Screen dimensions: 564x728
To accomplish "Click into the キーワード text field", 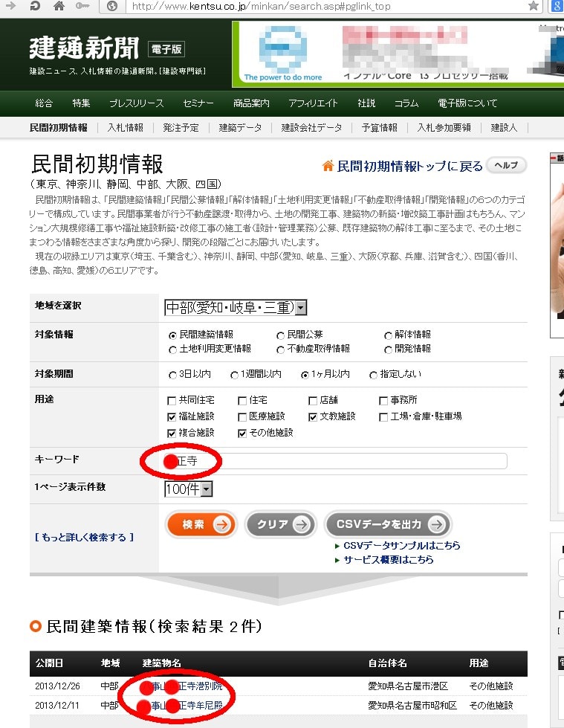I will click(x=334, y=461).
